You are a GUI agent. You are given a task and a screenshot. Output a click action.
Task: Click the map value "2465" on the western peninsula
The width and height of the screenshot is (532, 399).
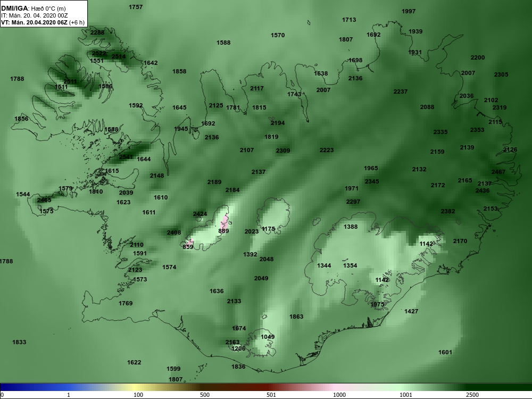pyautogui.click(x=44, y=200)
